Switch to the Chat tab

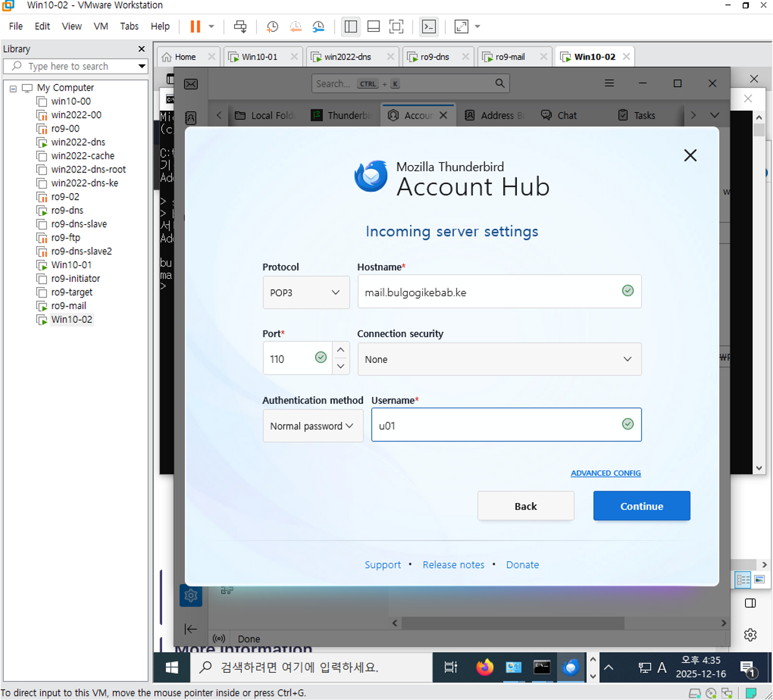pos(559,116)
